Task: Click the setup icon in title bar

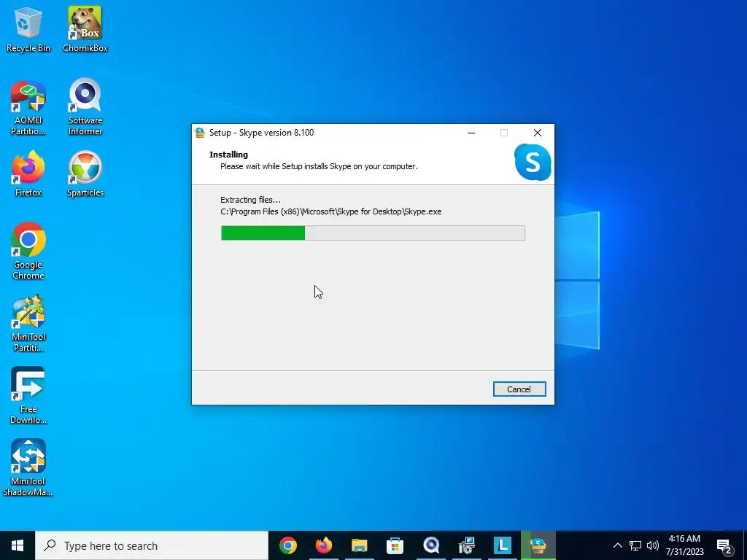Action: [200, 133]
